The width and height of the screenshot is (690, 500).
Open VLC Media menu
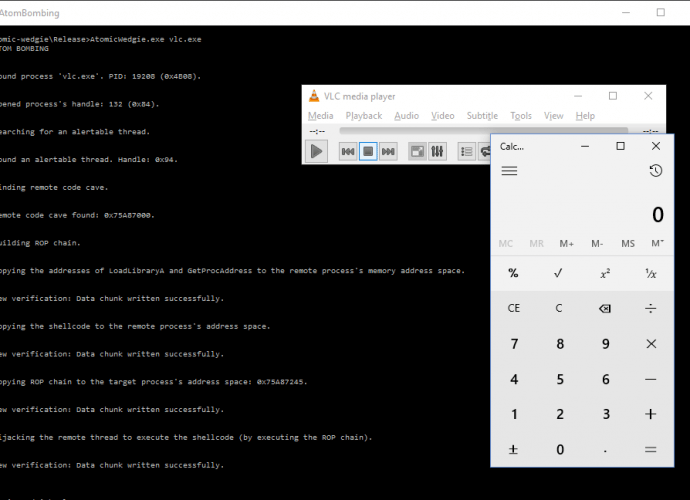point(320,116)
